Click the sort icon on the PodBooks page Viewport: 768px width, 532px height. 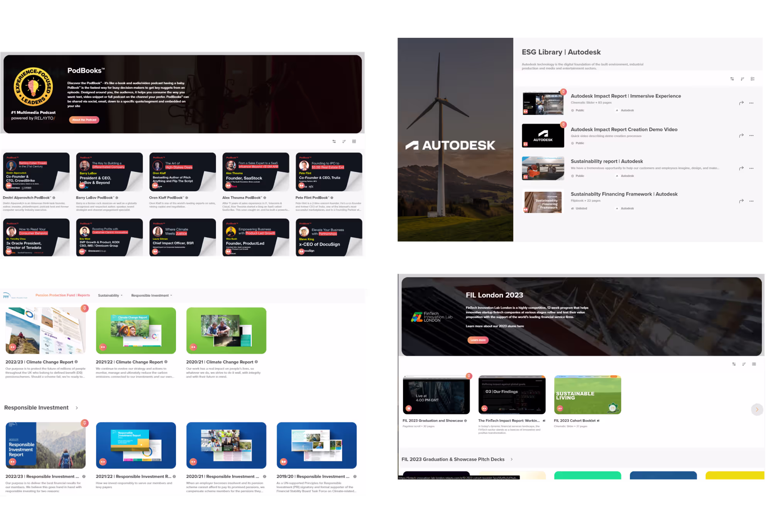(x=344, y=142)
